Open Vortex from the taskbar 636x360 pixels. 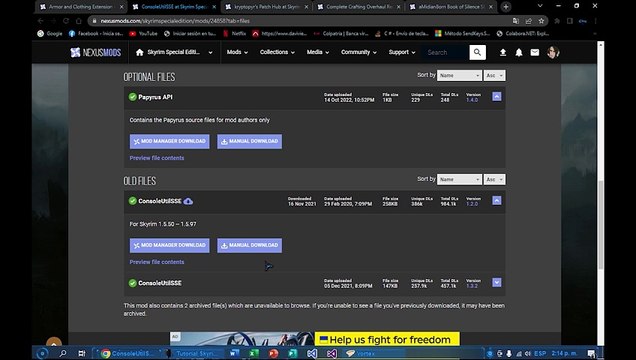click(x=361, y=354)
